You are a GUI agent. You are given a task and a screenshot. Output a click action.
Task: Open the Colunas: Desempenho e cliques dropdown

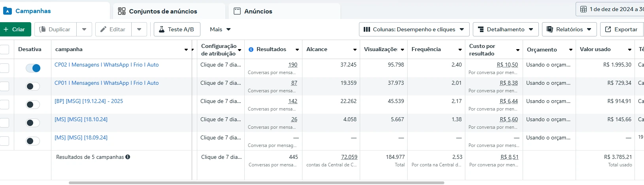point(414,29)
